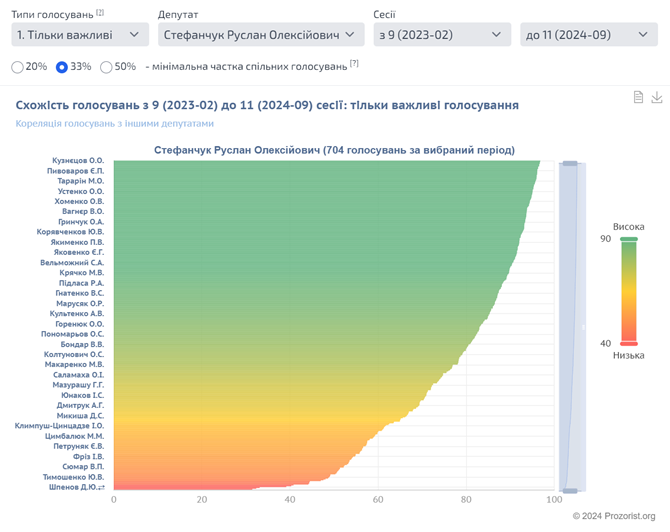Click the Якименко П.В. axis label

coord(77,242)
